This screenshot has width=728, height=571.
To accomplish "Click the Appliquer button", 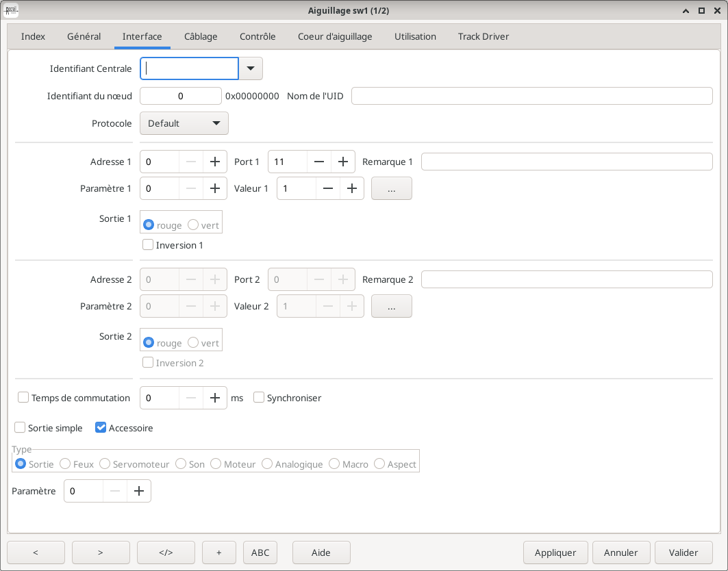I will 555,553.
